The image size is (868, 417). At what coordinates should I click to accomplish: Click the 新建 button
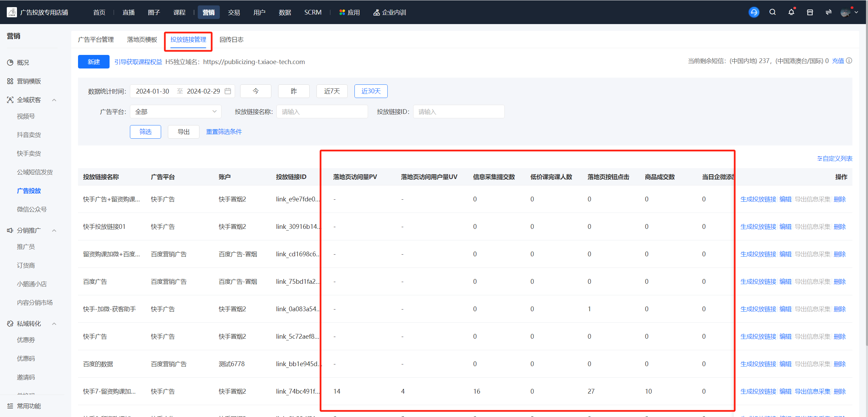[x=94, y=62]
